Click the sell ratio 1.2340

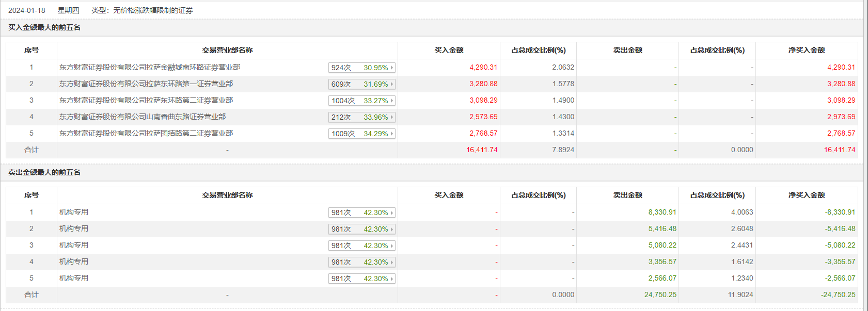click(x=742, y=278)
